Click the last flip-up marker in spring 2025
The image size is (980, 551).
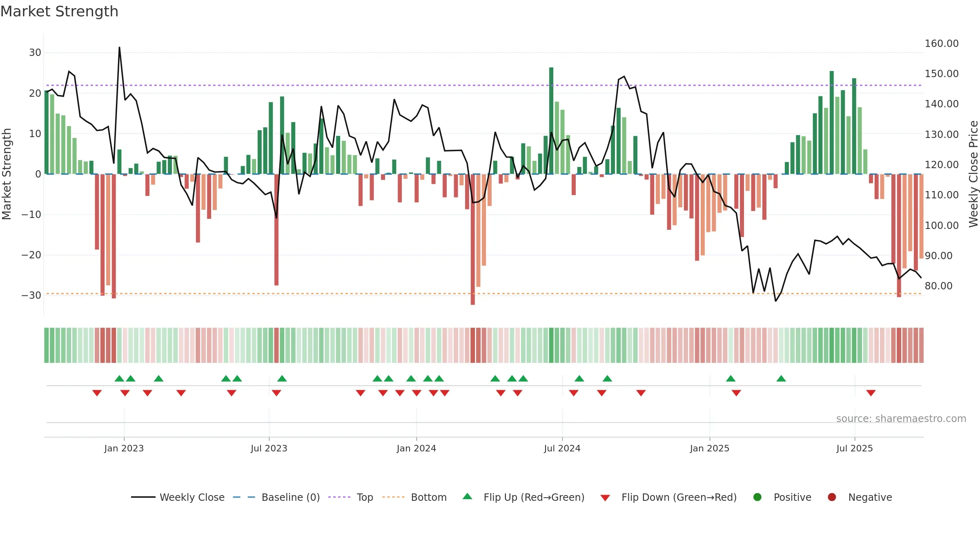[x=781, y=378]
